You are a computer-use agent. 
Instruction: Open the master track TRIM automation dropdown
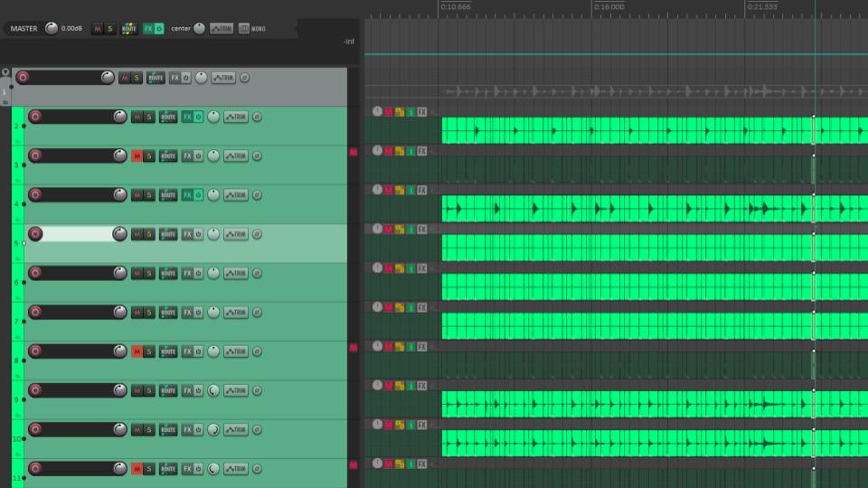[x=221, y=29]
